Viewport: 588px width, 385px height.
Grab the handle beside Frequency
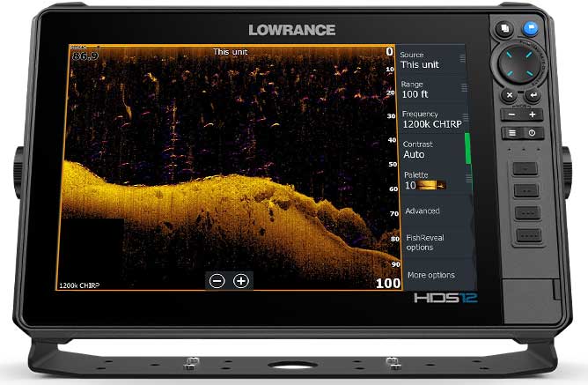tap(466, 117)
